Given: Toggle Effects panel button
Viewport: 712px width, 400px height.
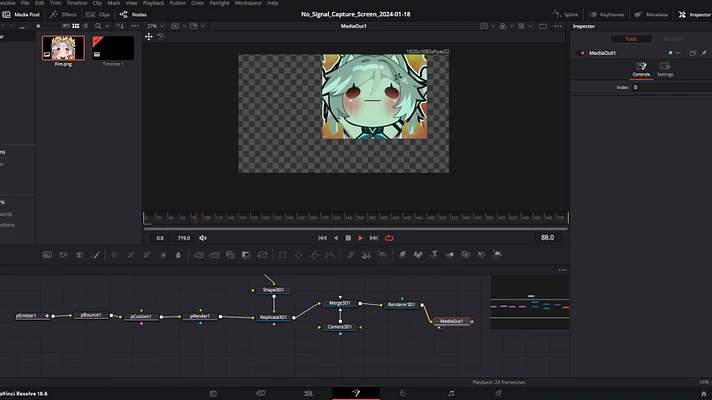Looking at the screenshot, I should 63,15.
